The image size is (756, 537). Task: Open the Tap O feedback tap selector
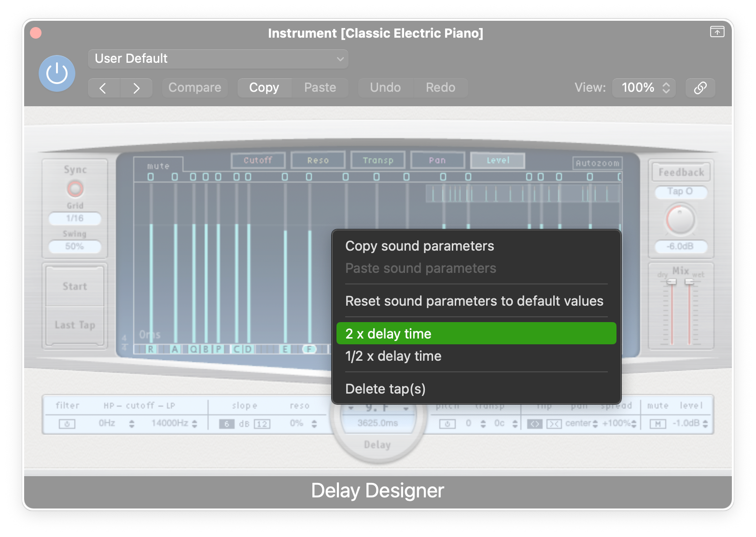(x=681, y=192)
